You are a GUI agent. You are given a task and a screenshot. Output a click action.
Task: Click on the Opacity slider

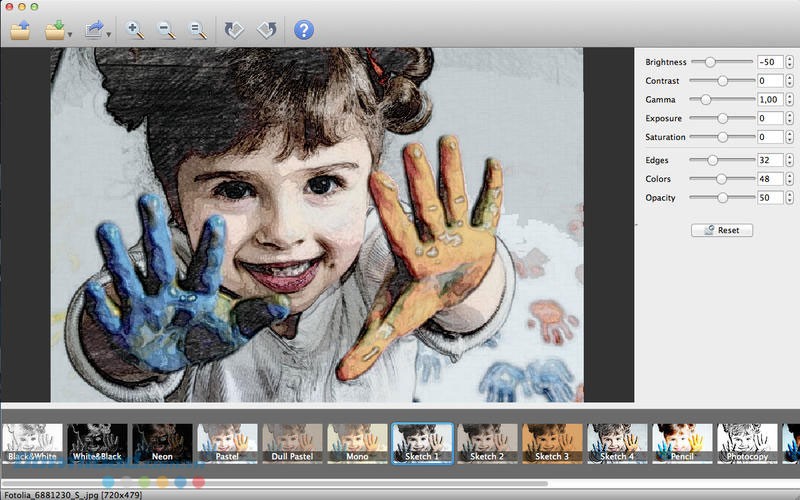[x=722, y=198]
